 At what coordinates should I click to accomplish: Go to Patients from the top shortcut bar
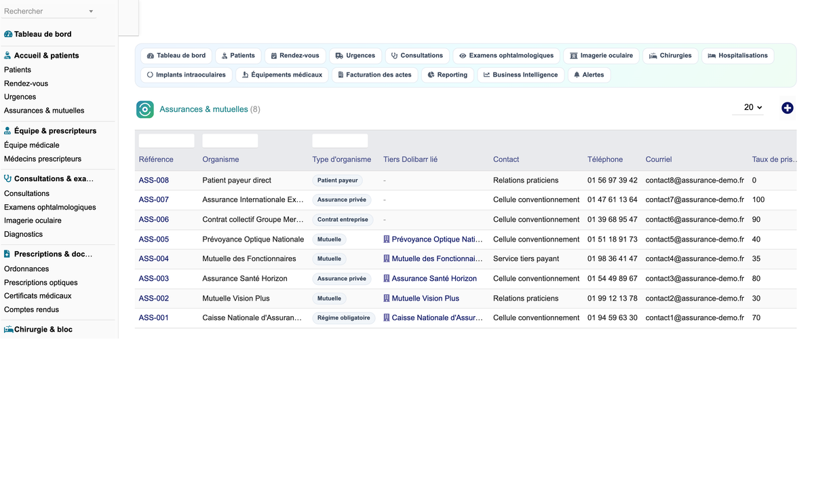click(239, 56)
